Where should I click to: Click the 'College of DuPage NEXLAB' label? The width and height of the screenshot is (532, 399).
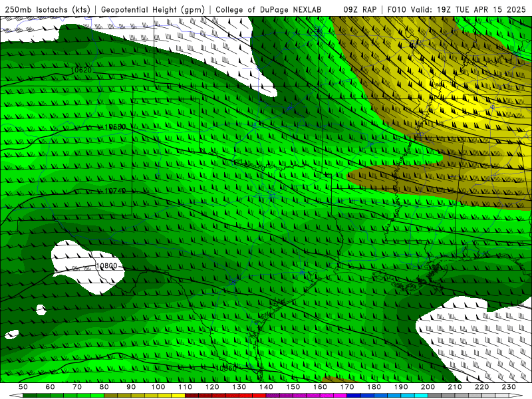pos(269,10)
